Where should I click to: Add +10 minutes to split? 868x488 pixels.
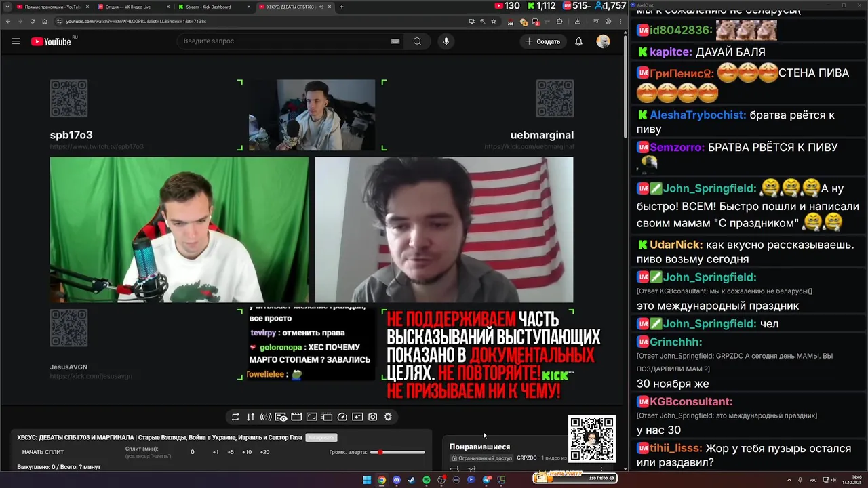pyautogui.click(x=247, y=452)
